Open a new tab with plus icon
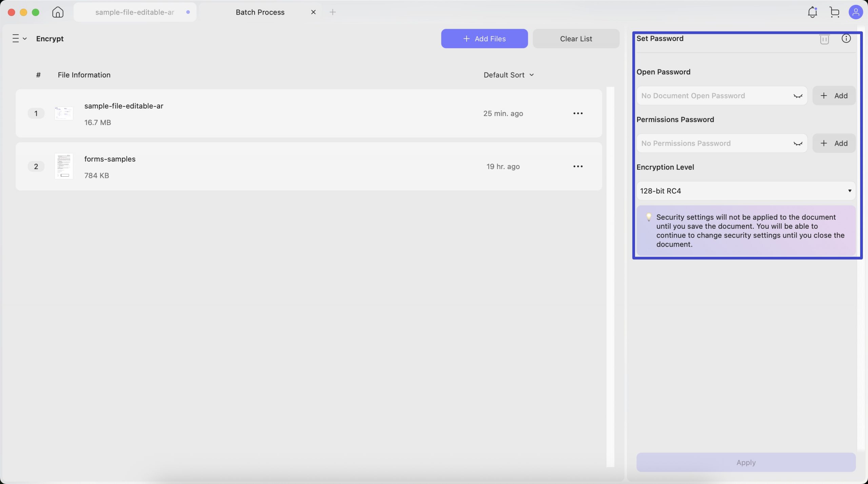Image resolution: width=868 pixels, height=484 pixels. 333,12
